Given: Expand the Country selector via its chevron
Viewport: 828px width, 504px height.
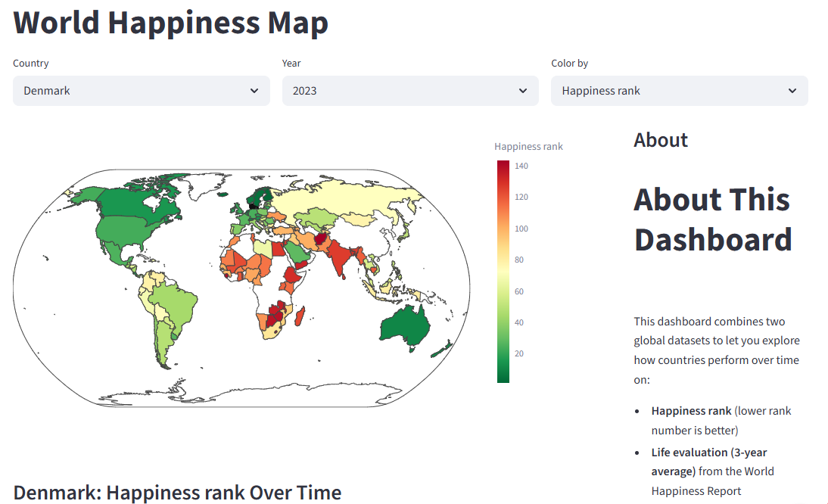Looking at the screenshot, I should (x=254, y=90).
